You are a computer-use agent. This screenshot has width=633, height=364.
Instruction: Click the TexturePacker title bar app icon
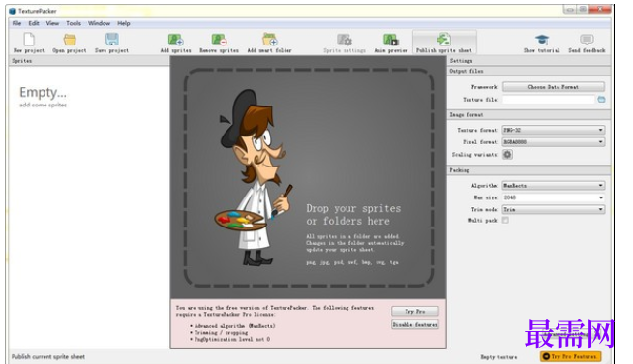tap(13, 11)
